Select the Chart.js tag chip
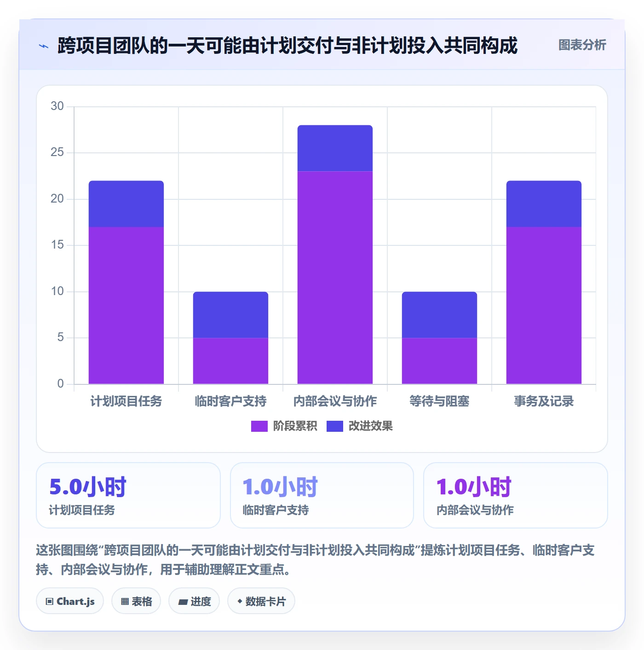The height and width of the screenshot is (650, 644). pos(70,601)
